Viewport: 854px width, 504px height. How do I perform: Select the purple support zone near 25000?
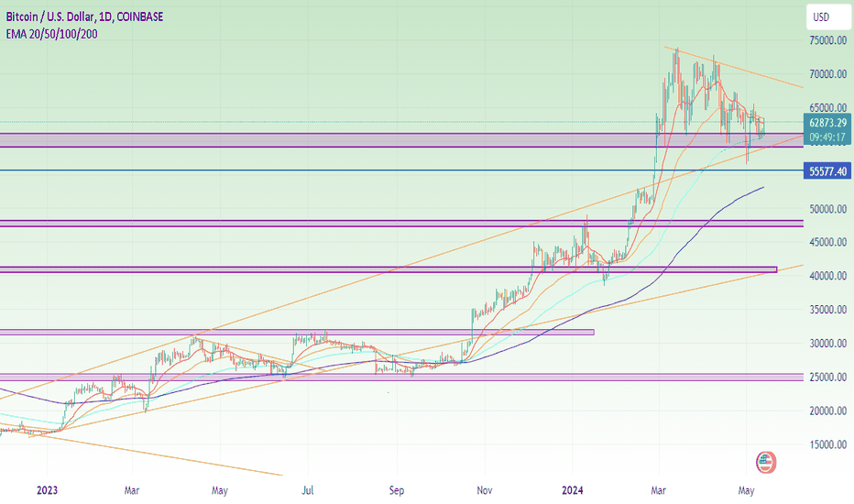pos(401,377)
